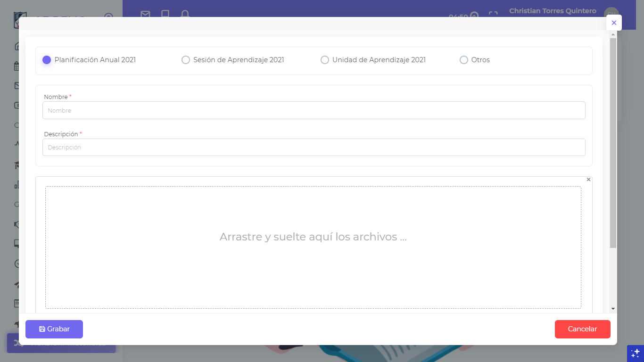Click the file drop zone to browse files

tap(313, 247)
